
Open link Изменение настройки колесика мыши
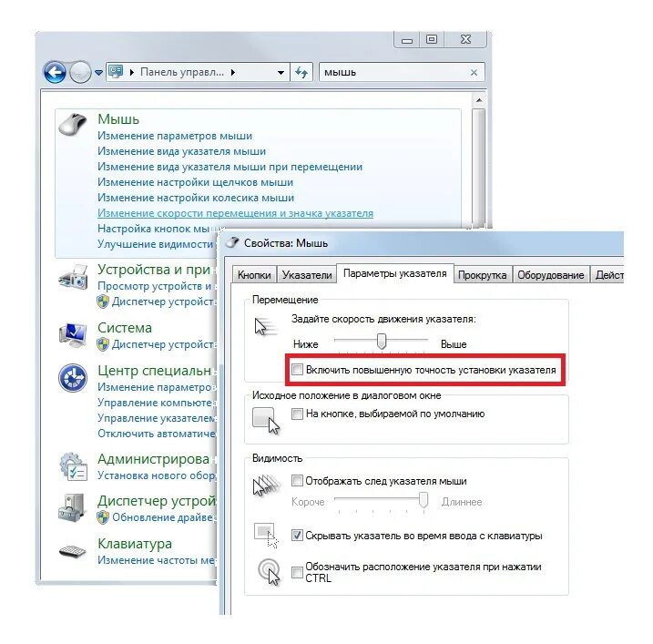click(x=196, y=198)
